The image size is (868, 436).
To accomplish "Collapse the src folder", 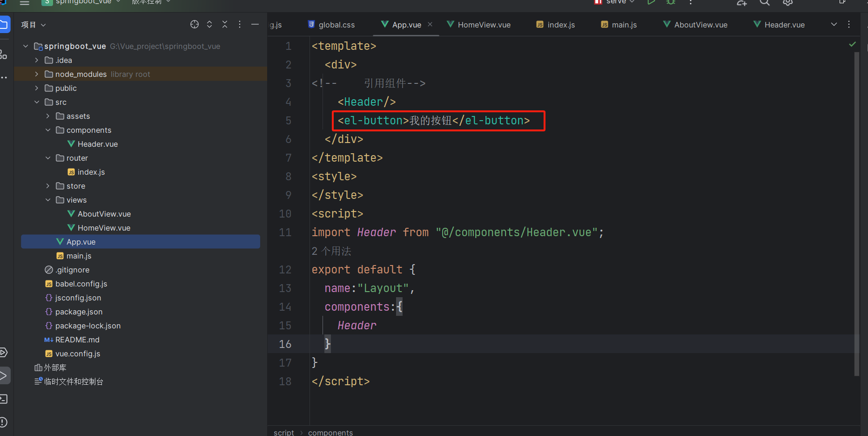I will point(37,102).
